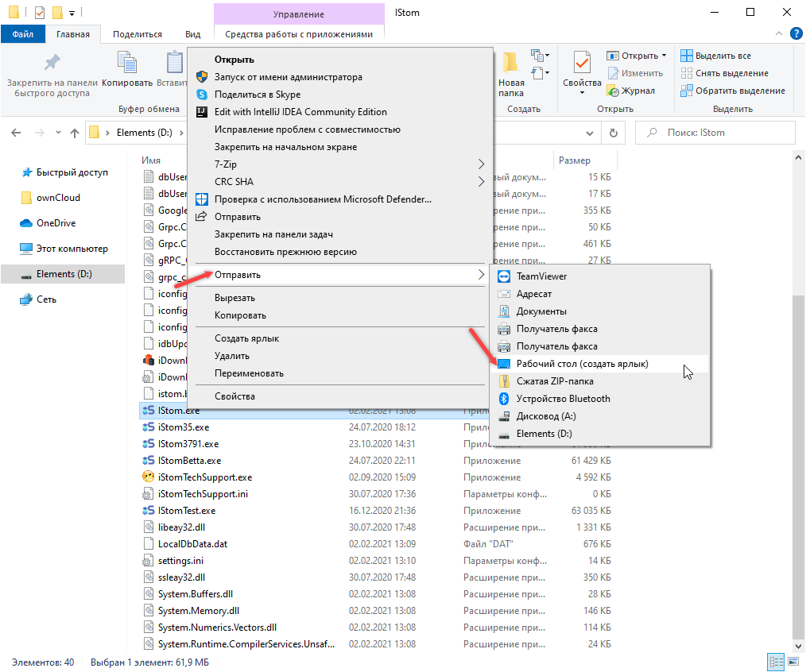Click the Compressed ZIP folder icon
Screen dimensions: 806x672
tap(503, 381)
